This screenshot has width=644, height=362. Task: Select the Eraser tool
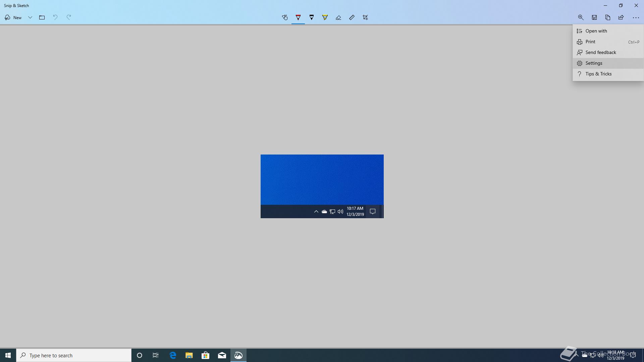pyautogui.click(x=338, y=17)
